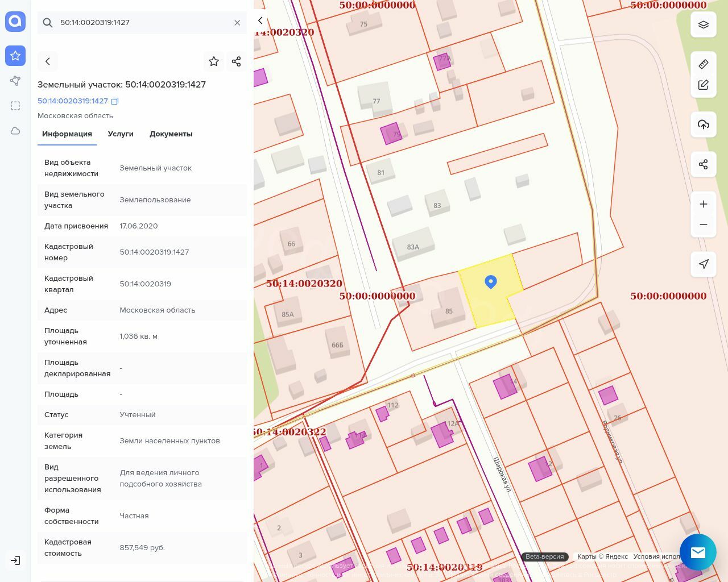Open the map layers panel
Viewport: 728px width, 582px height.
(703, 24)
